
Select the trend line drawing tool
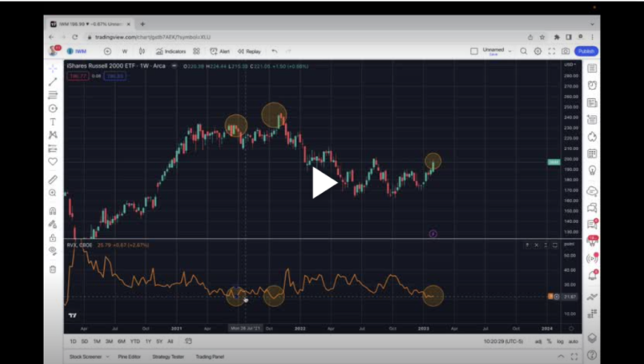click(x=53, y=81)
